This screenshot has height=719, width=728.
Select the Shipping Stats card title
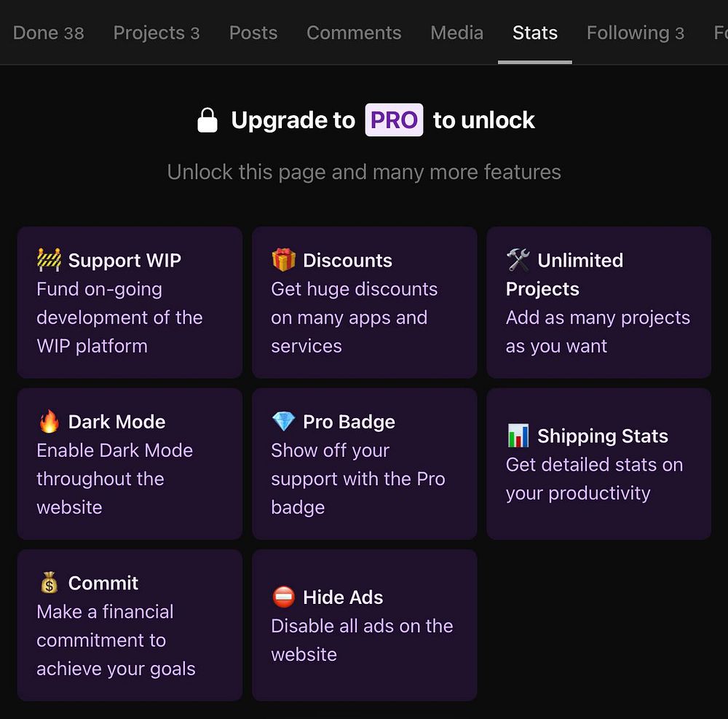point(602,436)
